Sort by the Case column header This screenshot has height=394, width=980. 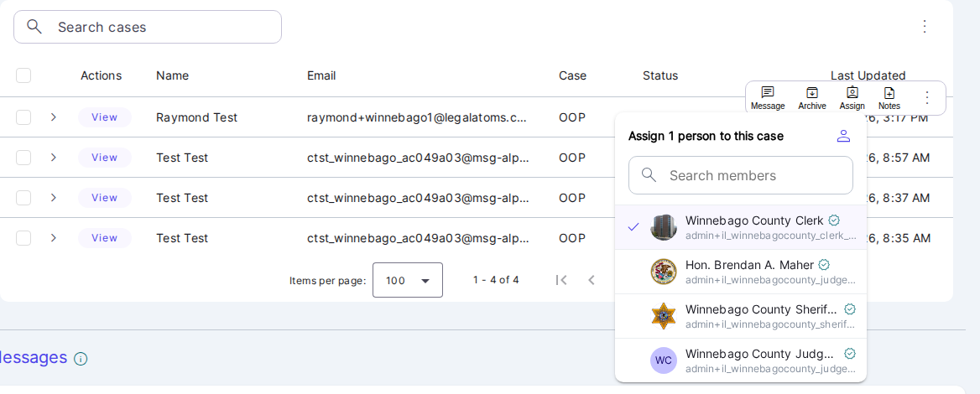click(572, 75)
